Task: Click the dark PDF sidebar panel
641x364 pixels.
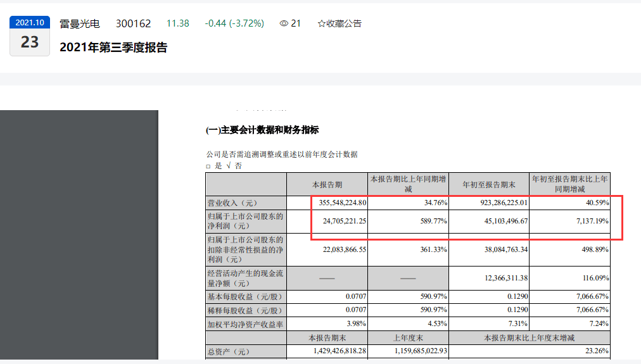Action: click(x=79, y=234)
